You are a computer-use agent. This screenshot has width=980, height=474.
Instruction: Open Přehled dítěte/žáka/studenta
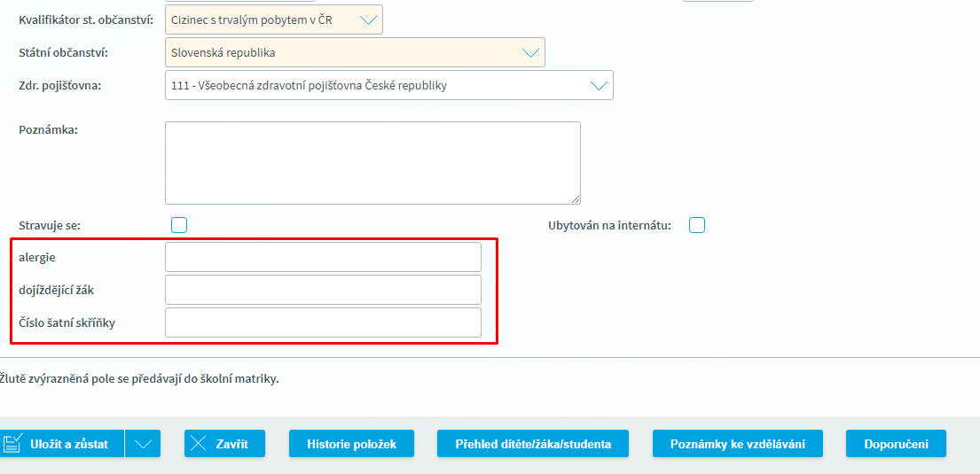533,444
